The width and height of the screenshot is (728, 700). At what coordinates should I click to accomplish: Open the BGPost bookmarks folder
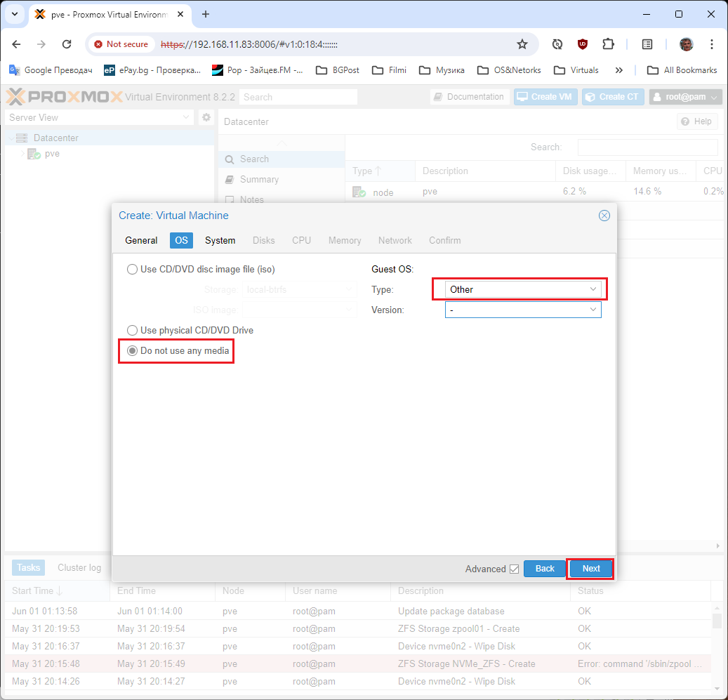[338, 70]
